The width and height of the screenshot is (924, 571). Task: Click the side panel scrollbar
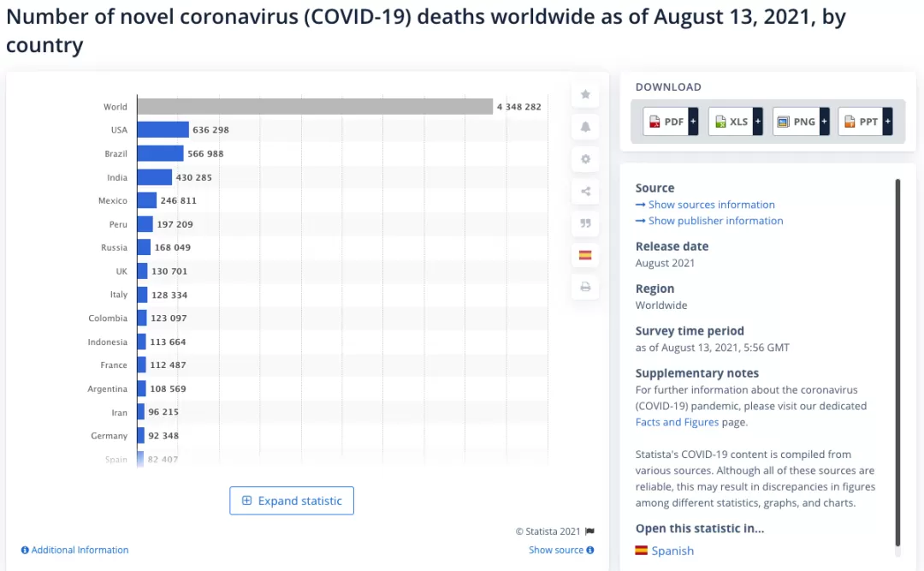click(x=897, y=362)
